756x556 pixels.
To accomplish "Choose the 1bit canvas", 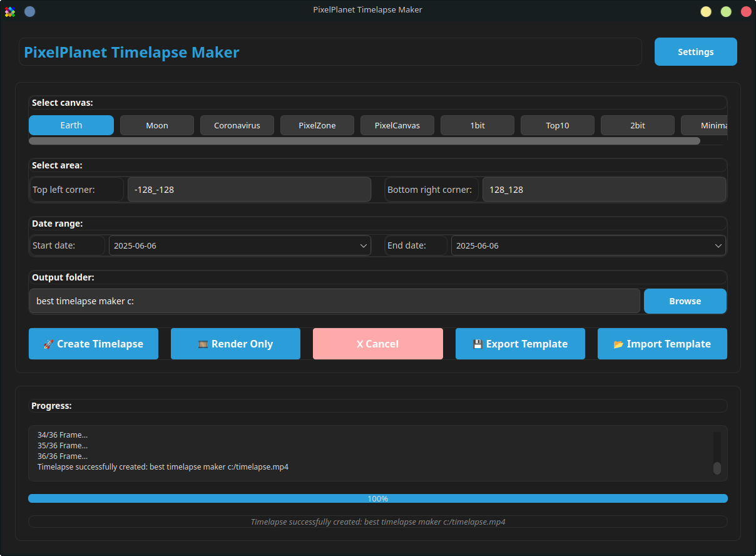I will (477, 125).
